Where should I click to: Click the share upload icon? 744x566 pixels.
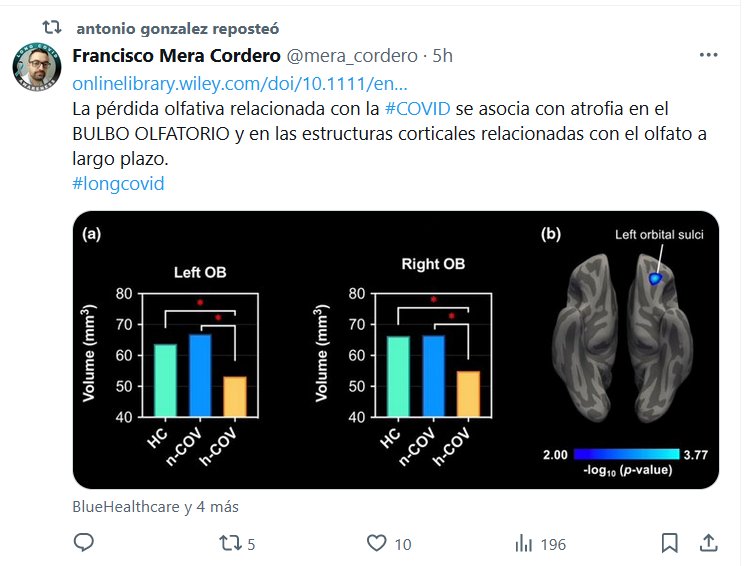pyautogui.click(x=708, y=543)
